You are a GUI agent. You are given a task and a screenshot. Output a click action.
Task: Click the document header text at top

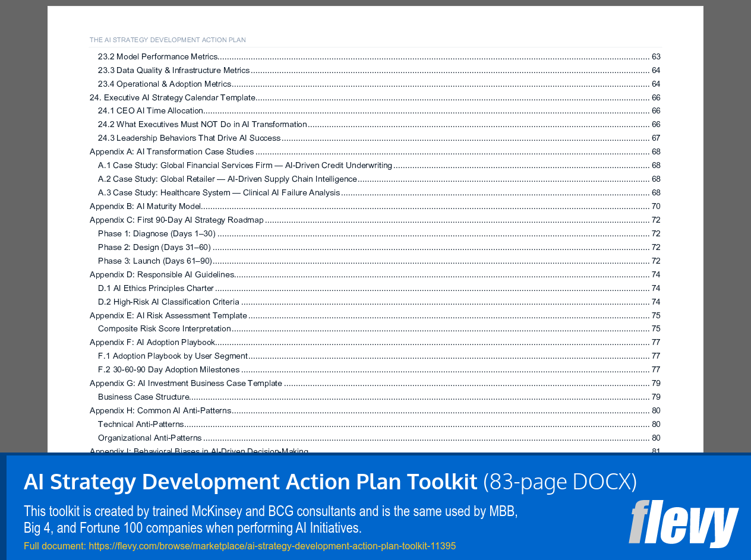pos(168,40)
